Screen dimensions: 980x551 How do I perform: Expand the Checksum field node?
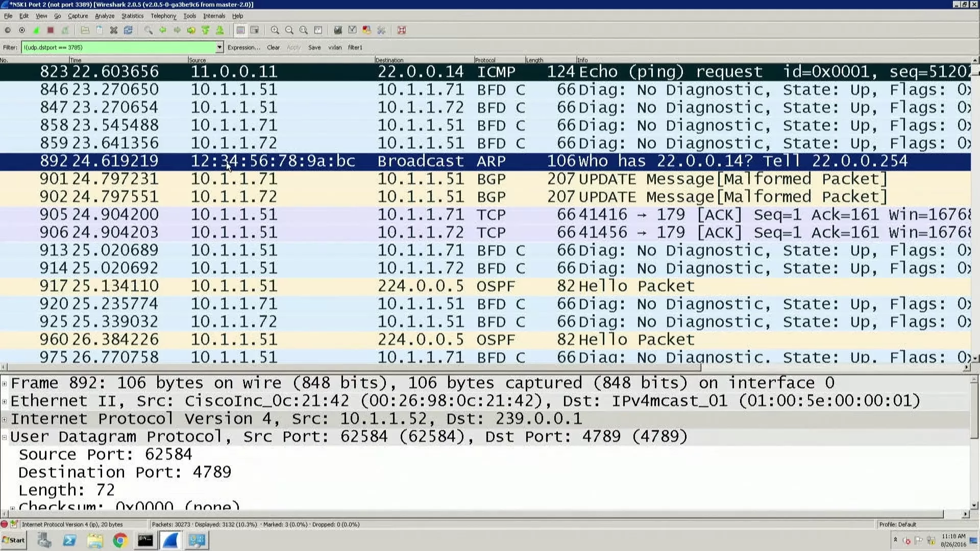tap(13, 508)
